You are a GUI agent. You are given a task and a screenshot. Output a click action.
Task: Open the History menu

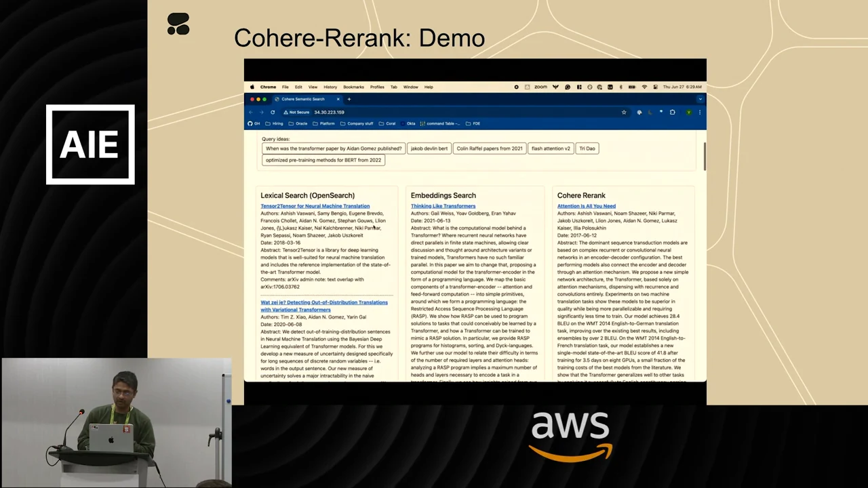330,87
